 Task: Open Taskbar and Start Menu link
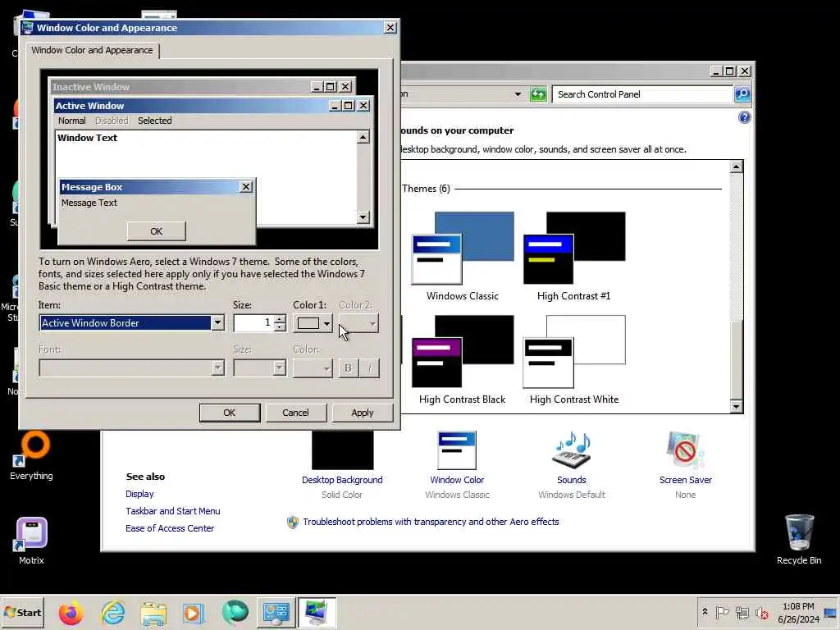tap(173, 511)
